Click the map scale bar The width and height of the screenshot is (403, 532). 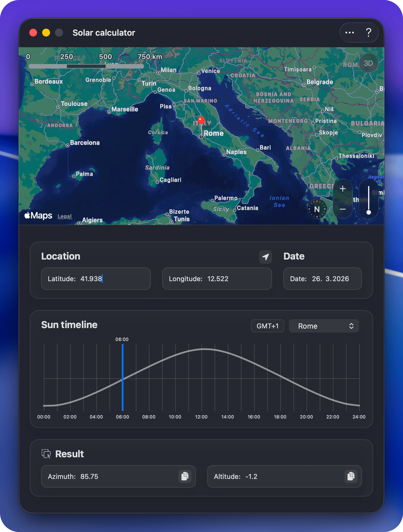[86, 66]
